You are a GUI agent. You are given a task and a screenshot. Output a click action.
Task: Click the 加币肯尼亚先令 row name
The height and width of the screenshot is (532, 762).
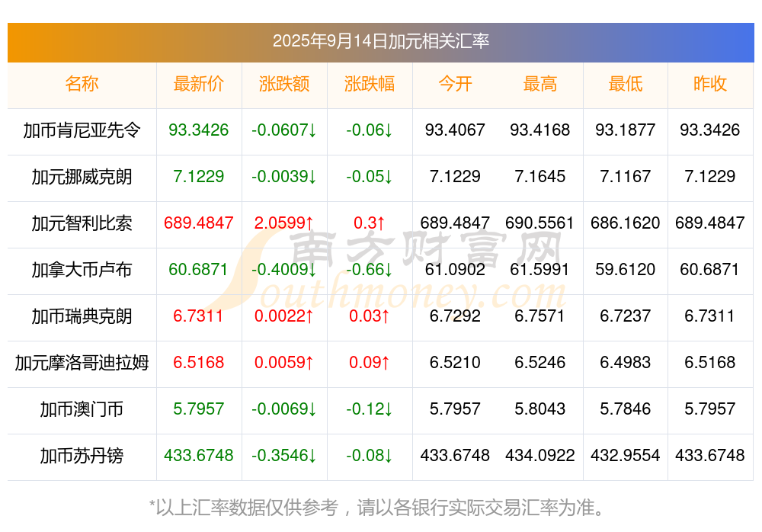point(82,130)
